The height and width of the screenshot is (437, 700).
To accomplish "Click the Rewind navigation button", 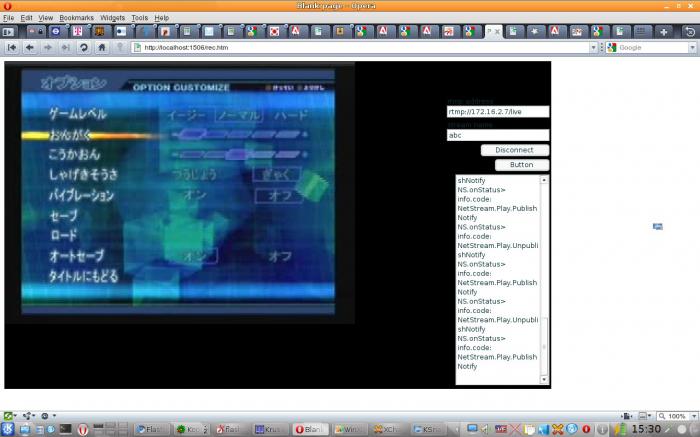I will pyautogui.click(x=12, y=47).
